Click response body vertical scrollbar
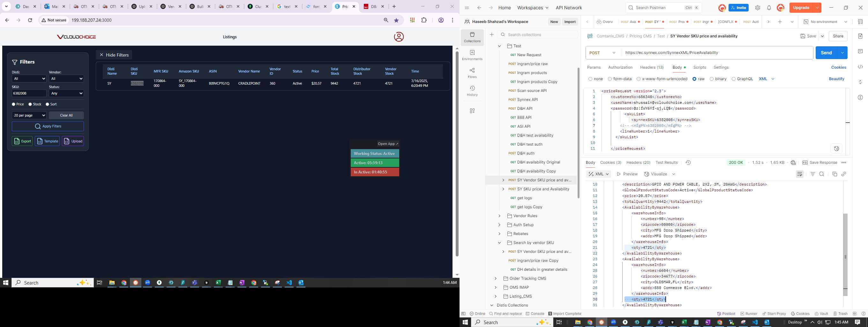The image size is (868, 327). pos(845,255)
